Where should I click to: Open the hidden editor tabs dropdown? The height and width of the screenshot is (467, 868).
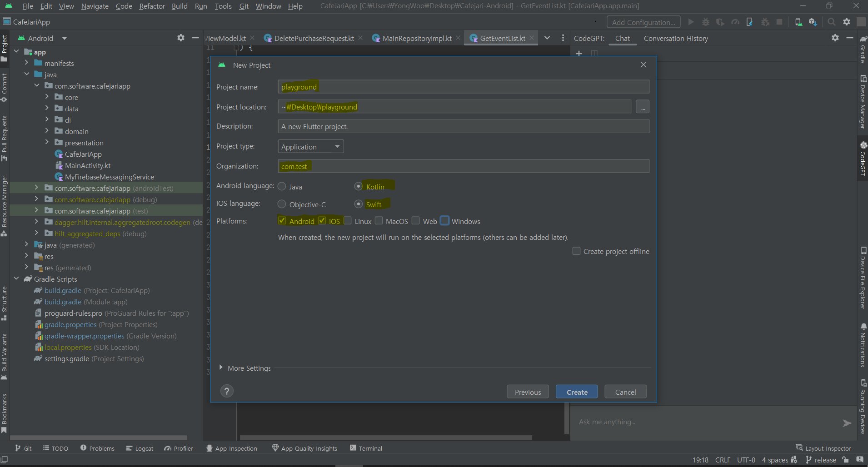547,38
